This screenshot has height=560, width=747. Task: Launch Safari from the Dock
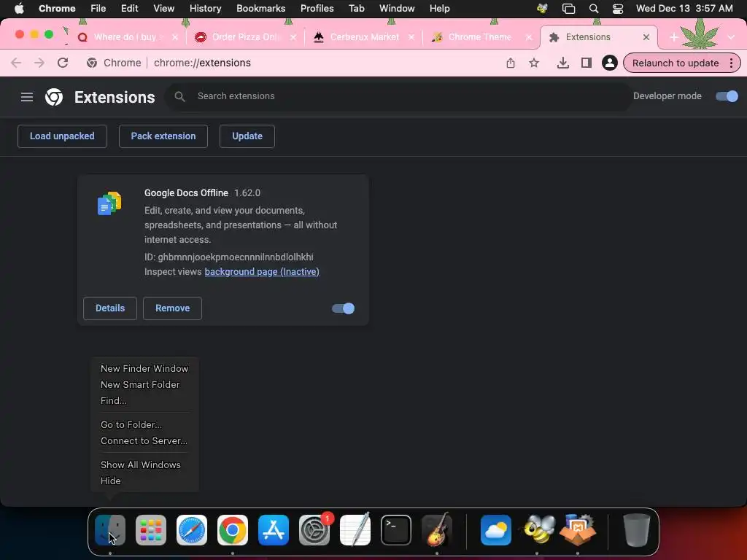click(192, 530)
